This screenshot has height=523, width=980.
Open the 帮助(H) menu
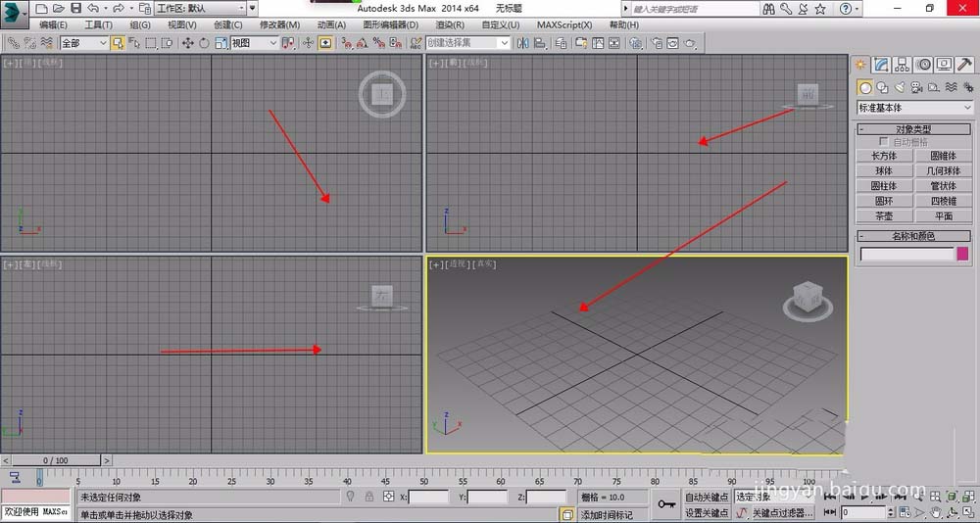click(623, 25)
